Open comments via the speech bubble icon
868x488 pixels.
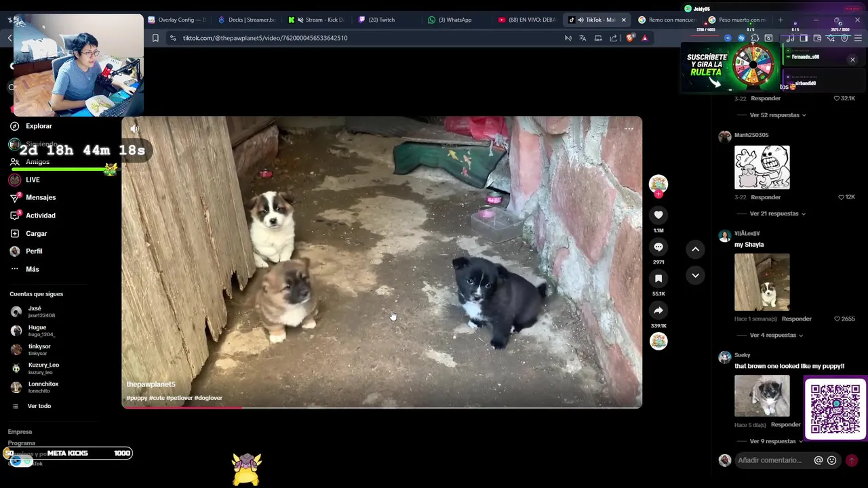(658, 247)
